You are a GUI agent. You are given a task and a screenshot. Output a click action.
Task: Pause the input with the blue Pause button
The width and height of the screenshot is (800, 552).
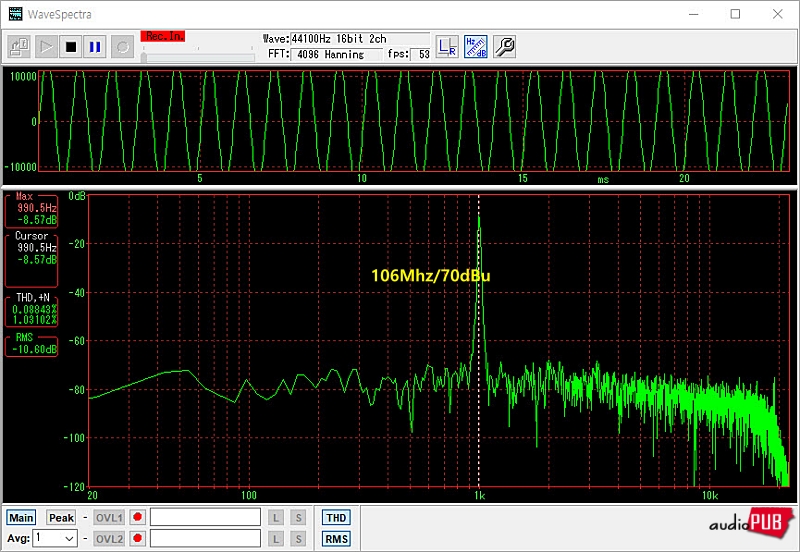point(96,46)
